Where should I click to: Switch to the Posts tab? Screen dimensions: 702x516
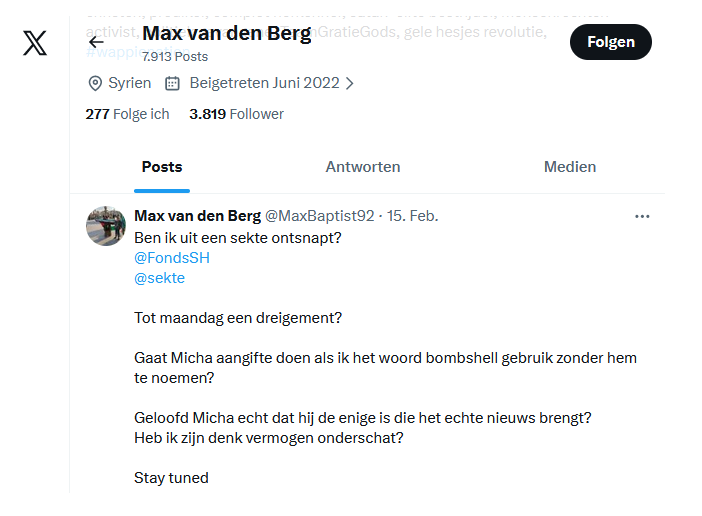point(162,167)
